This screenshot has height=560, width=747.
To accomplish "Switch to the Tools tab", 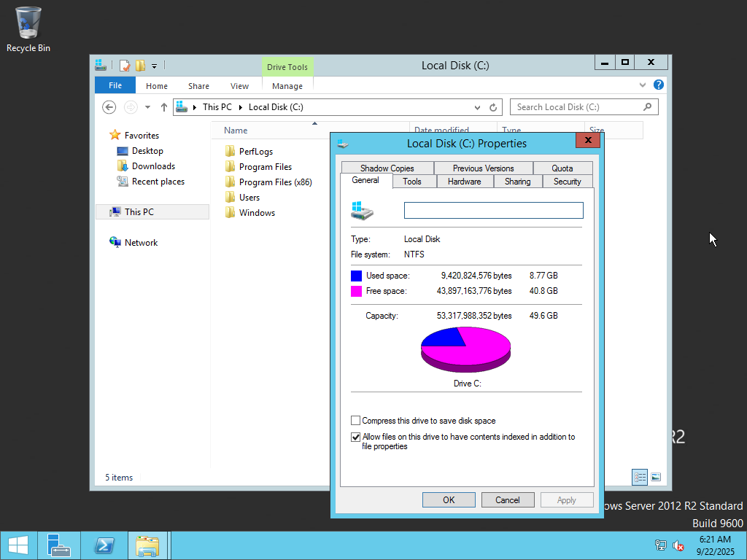I will (412, 182).
